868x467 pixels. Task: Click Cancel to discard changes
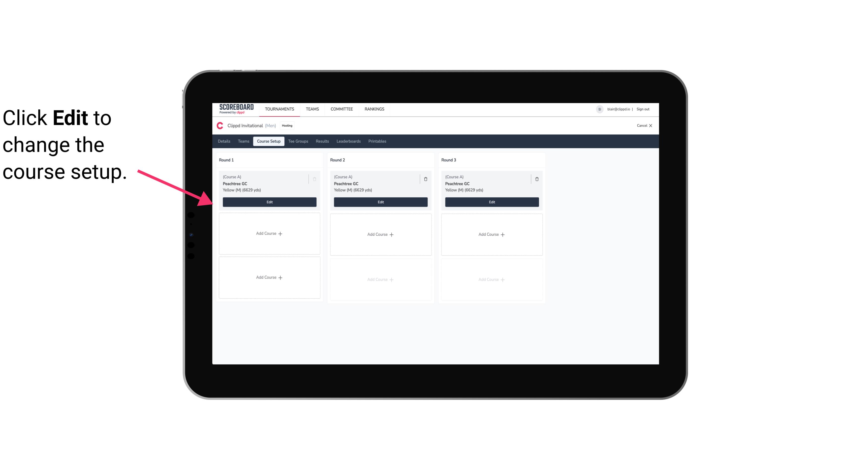644,125
